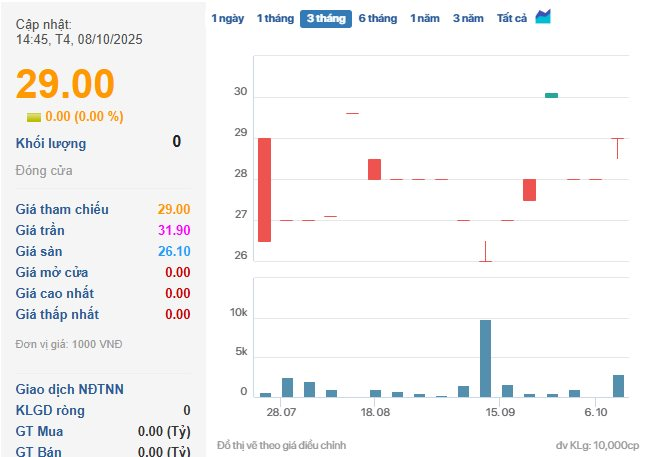Click the last volume bar after 6.10

coord(618,386)
